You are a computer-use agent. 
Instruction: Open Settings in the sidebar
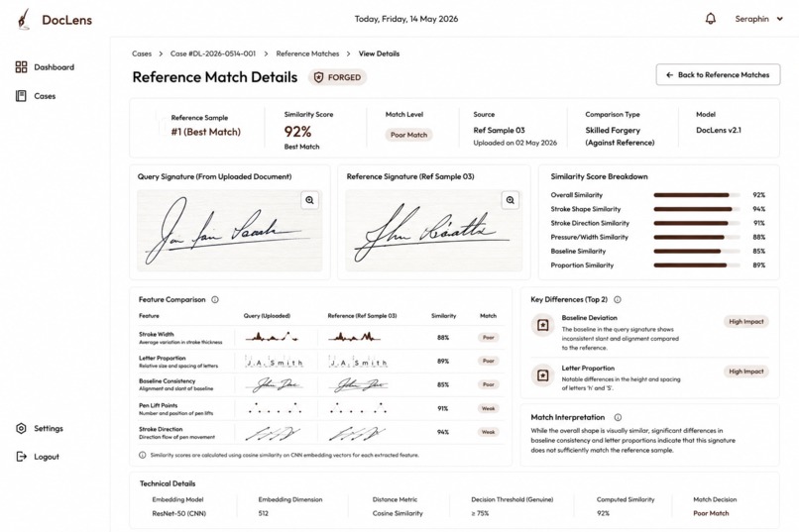pyautogui.click(x=40, y=428)
